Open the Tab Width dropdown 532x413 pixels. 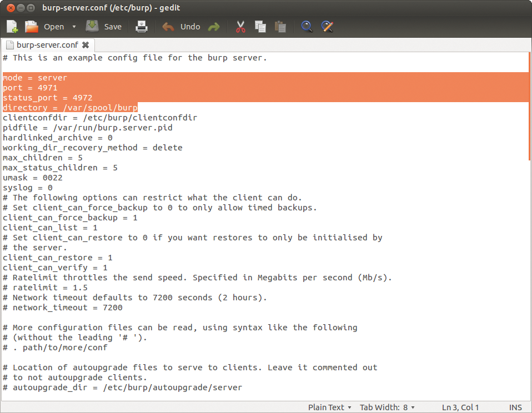coord(387,407)
